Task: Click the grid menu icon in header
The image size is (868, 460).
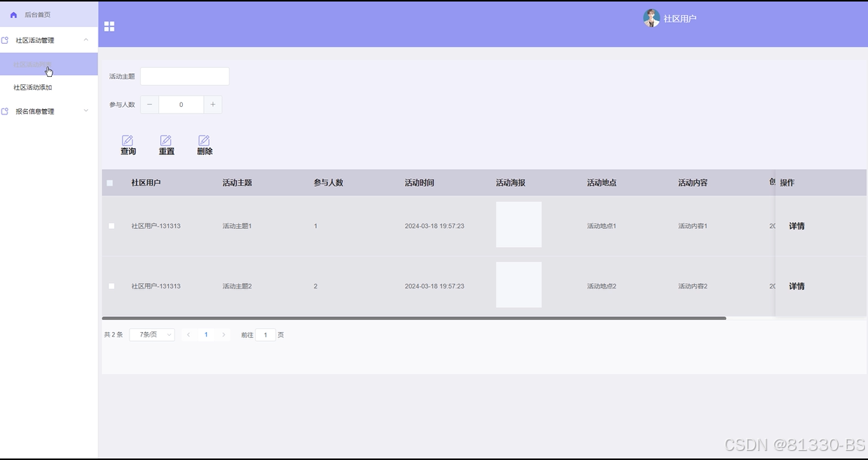Action: pyautogui.click(x=109, y=26)
